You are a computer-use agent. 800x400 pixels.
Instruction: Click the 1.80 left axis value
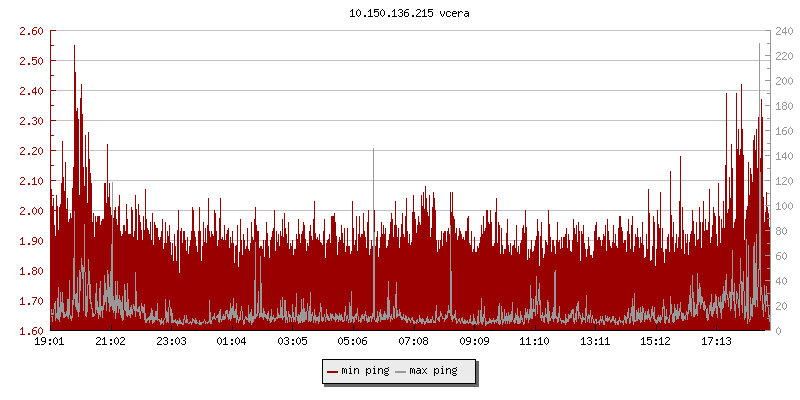(31, 271)
